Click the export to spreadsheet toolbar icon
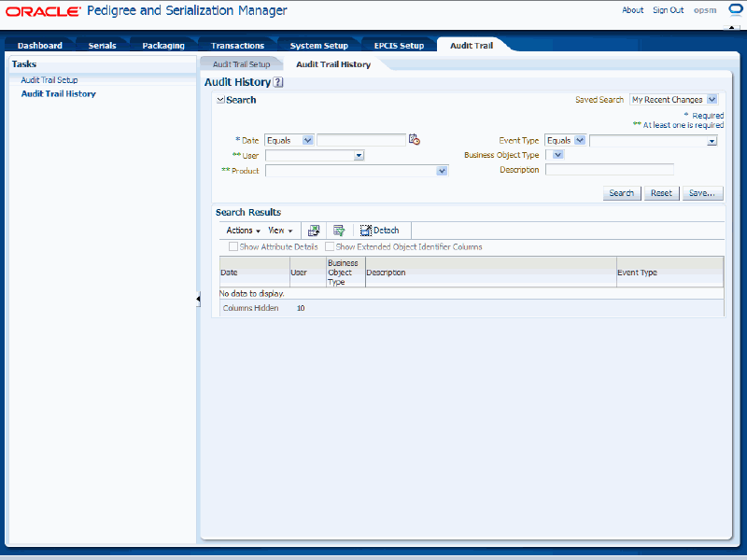Screen dimensions: 747x560 tap(314, 231)
